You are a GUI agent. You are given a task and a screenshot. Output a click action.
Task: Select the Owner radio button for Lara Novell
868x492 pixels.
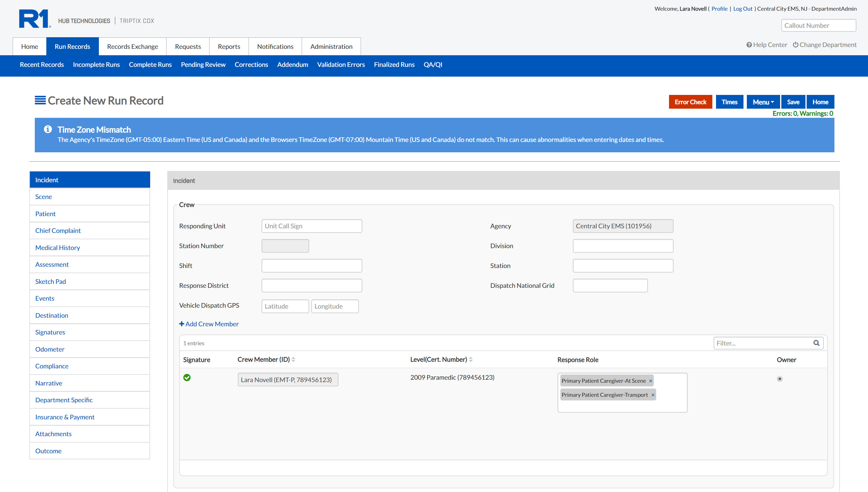coord(779,379)
